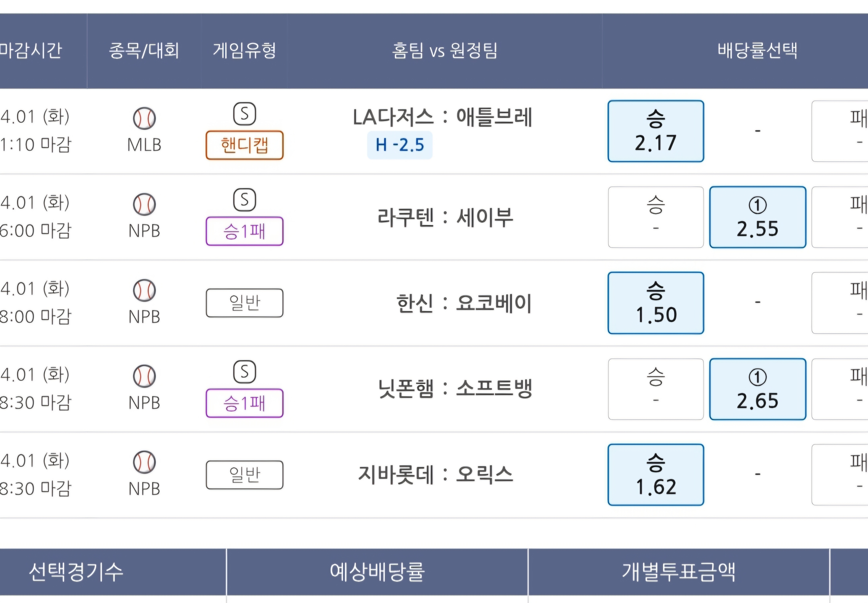868x603 pixels.
Task: Select the empty 승 option for 라쿠텐 game
Action: (x=656, y=217)
